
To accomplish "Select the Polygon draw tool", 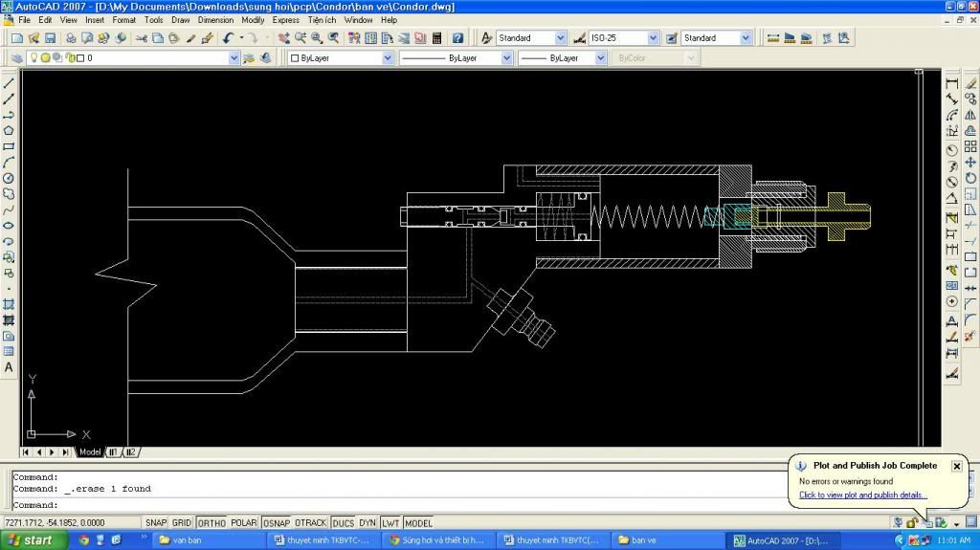I will click(9, 131).
